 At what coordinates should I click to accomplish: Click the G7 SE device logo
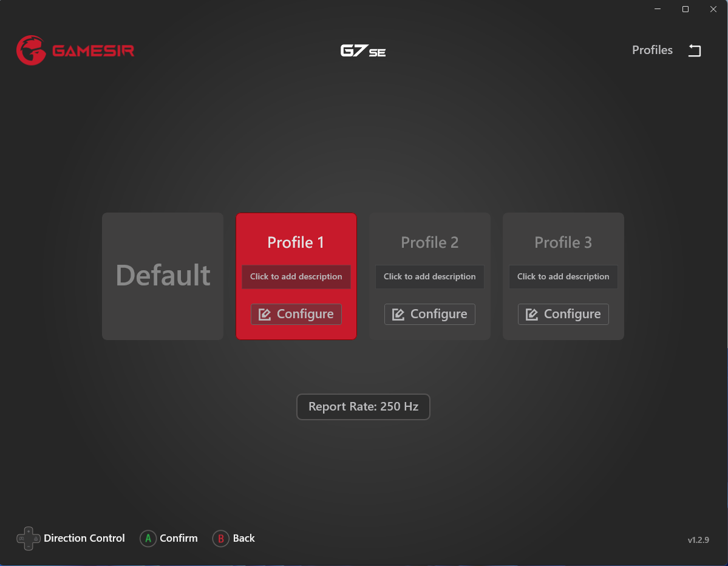[363, 51]
